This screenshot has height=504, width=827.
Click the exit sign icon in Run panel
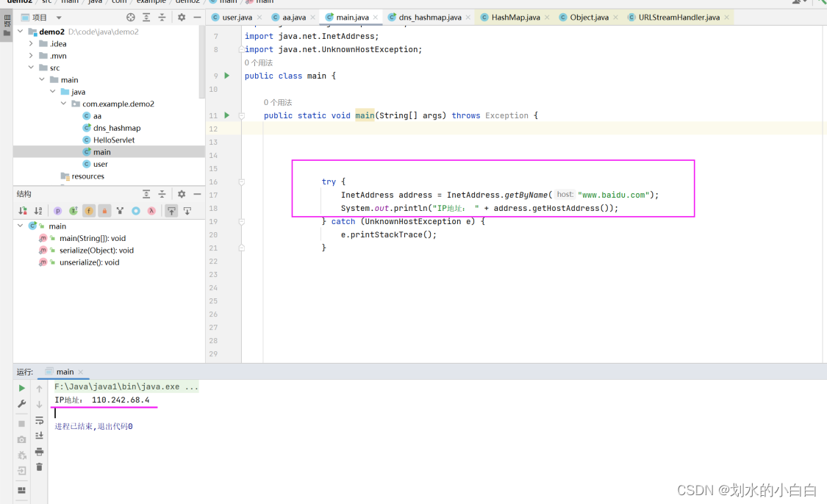pos(21,471)
